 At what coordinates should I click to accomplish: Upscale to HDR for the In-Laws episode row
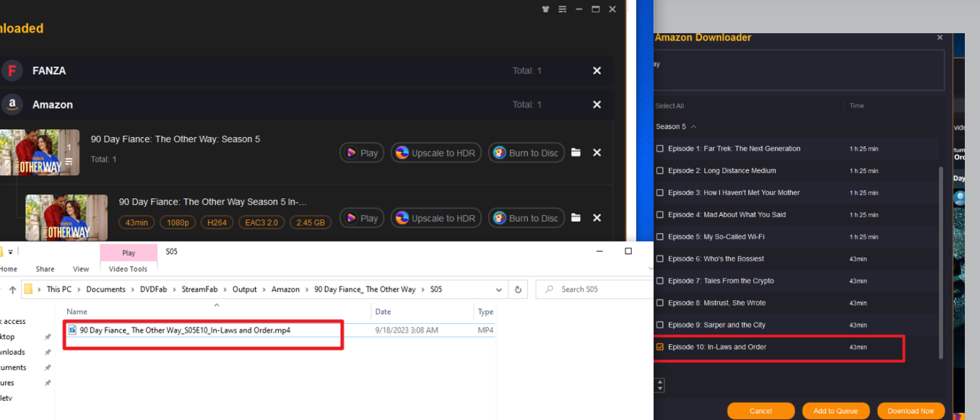[436, 218]
